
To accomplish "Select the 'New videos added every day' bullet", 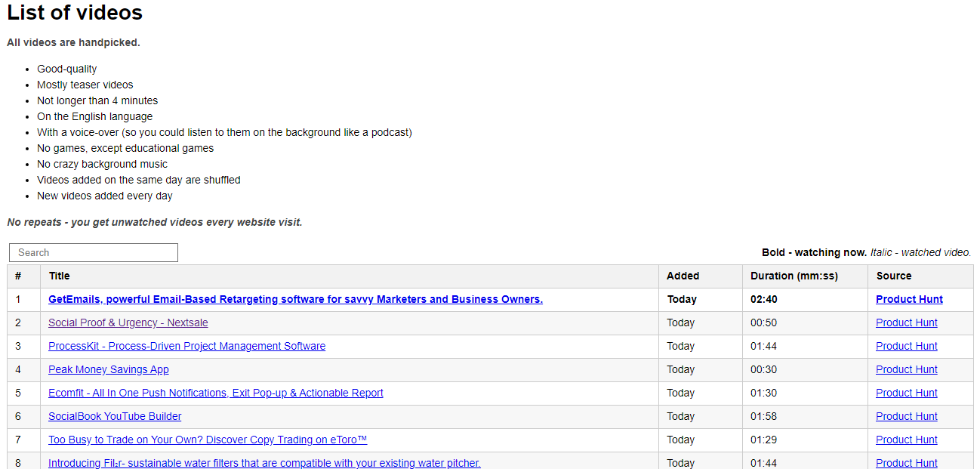I will (105, 196).
